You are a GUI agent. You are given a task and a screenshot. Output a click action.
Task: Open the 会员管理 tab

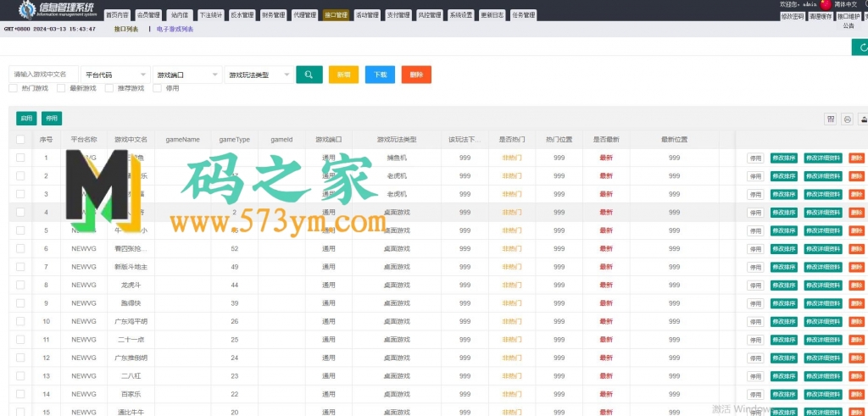click(x=148, y=15)
